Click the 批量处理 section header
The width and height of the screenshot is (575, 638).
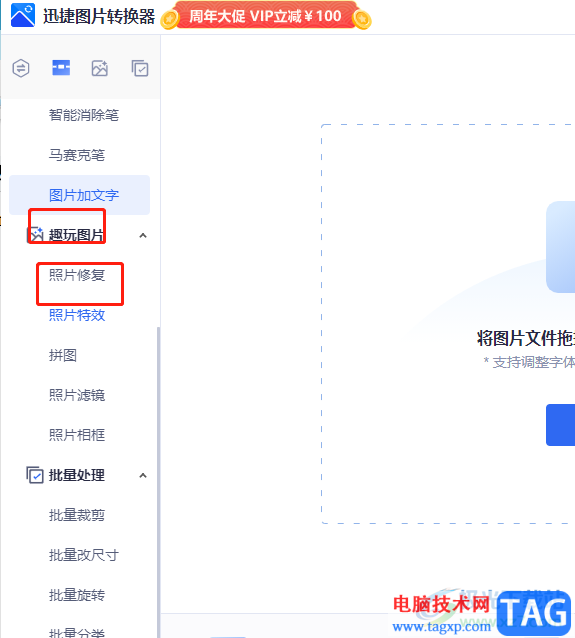click(77, 475)
